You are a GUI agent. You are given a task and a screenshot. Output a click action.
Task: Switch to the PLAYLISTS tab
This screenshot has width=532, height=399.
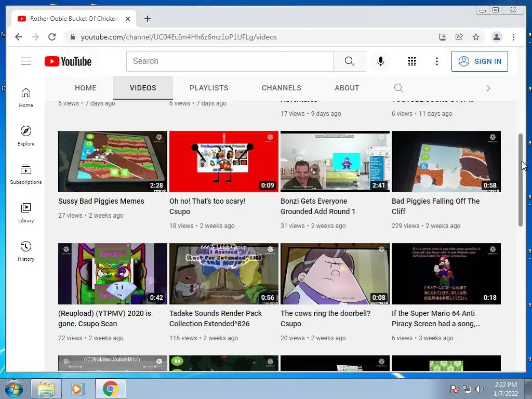209,88
